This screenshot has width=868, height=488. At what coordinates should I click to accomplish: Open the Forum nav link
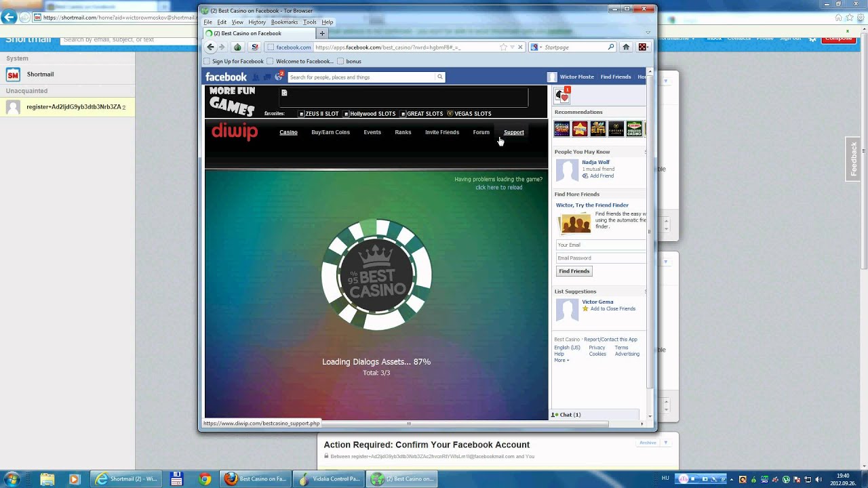[x=481, y=132]
